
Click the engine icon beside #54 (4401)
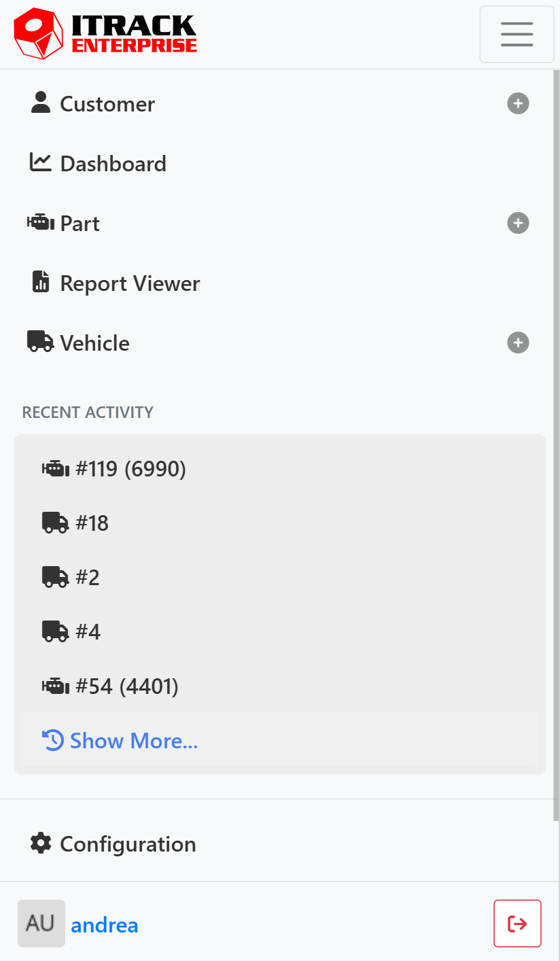57,686
